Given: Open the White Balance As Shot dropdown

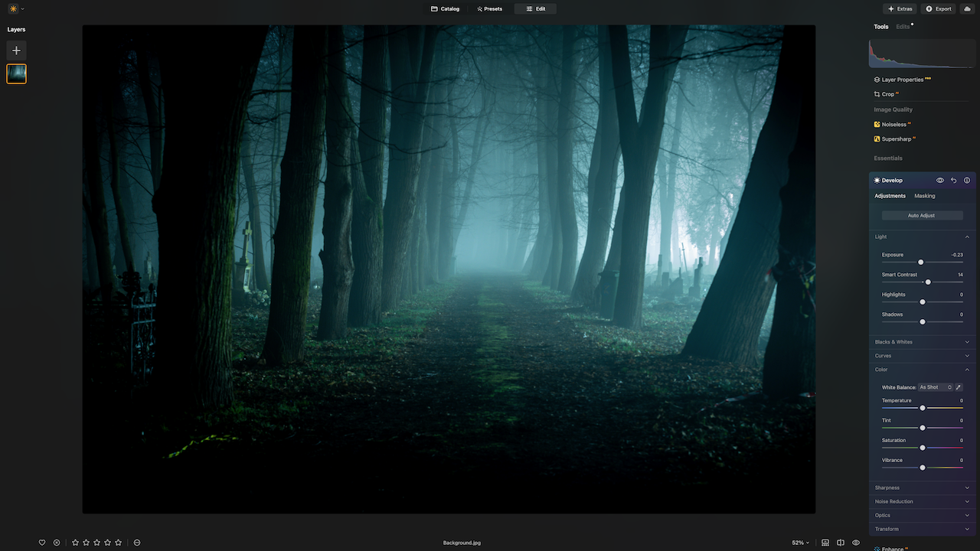Looking at the screenshot, I should pos(936,387).
